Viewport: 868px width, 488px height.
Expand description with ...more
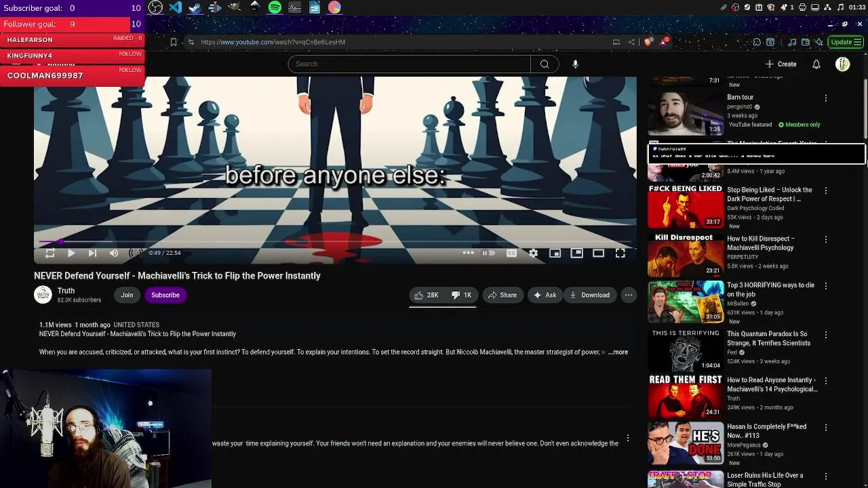tap(618, 352)
